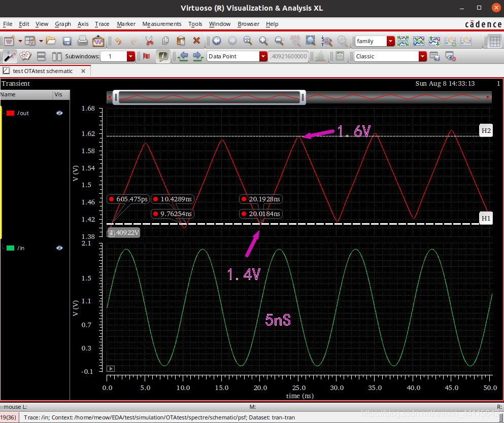
Task: Click the data point value field
Action: (x=288, y=56)
